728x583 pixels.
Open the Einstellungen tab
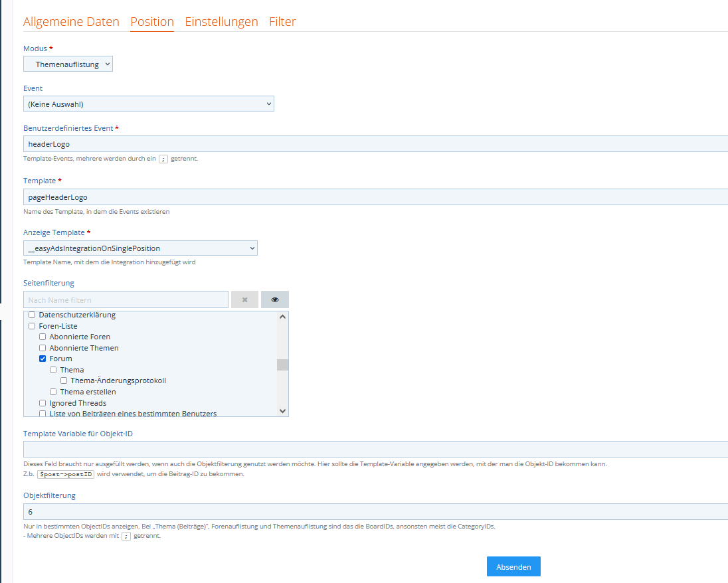tap(221, 21)
